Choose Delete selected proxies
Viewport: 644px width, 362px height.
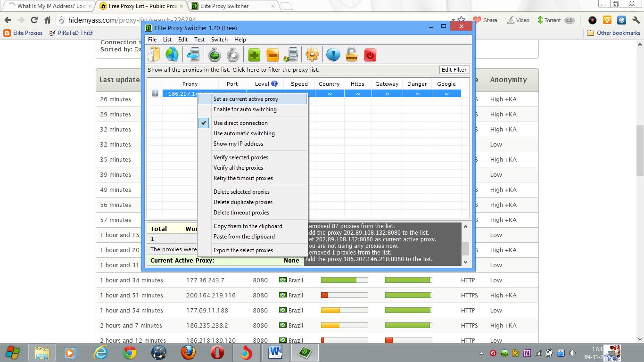[x=252, y=192]
